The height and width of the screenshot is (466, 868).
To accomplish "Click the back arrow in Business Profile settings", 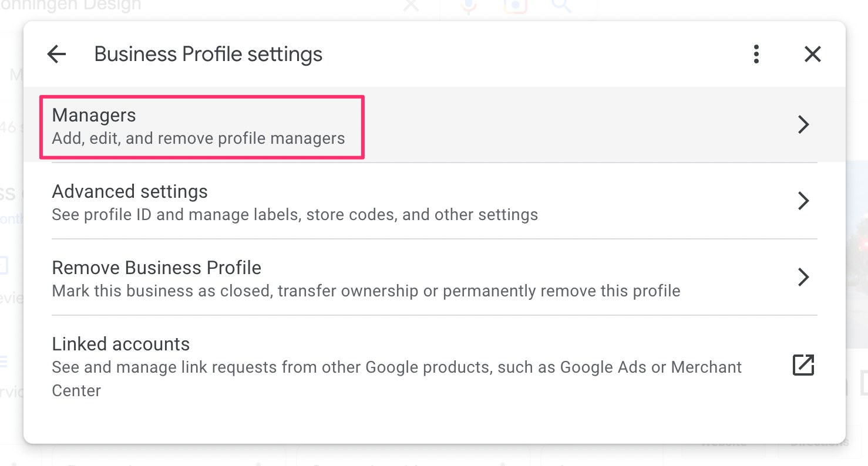I will (x=56, y=55).
